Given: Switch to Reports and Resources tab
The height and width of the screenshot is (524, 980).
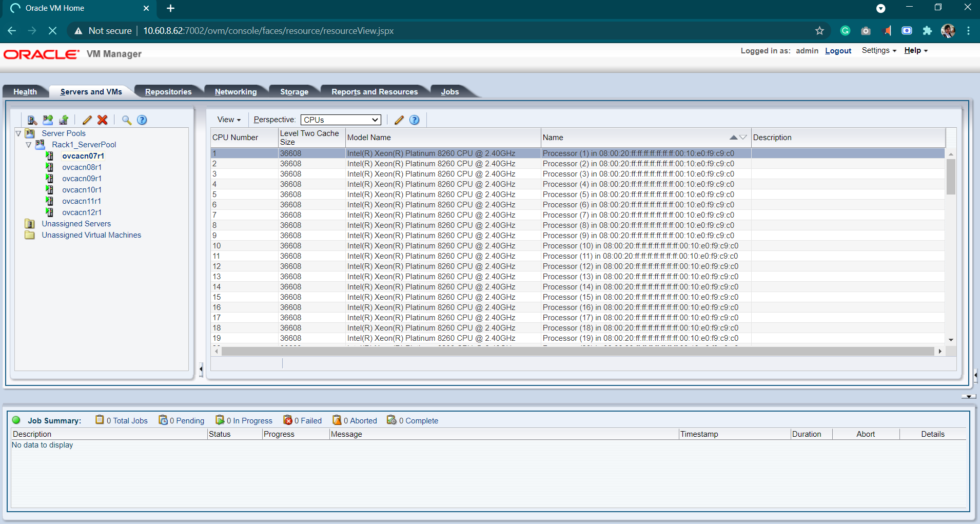Looking at the screenshot, I should 375,92.
